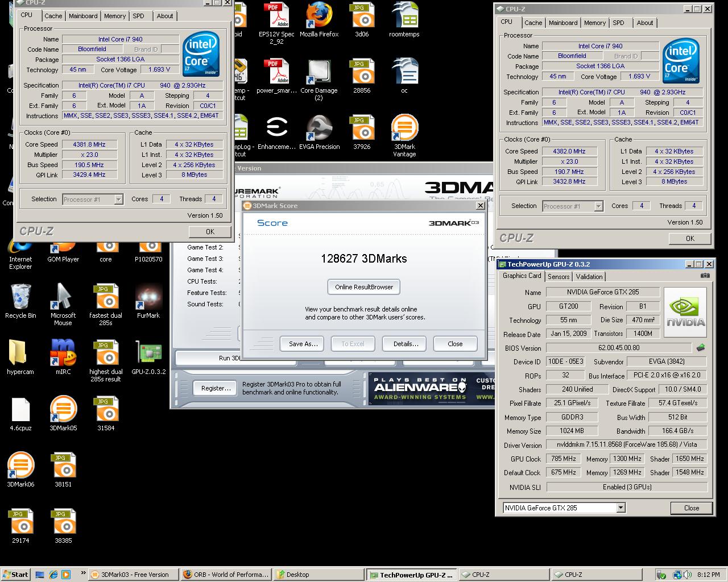Open highest dual 285s result image
The height and width of the screenshot is (582, 728).
point(106,361)
